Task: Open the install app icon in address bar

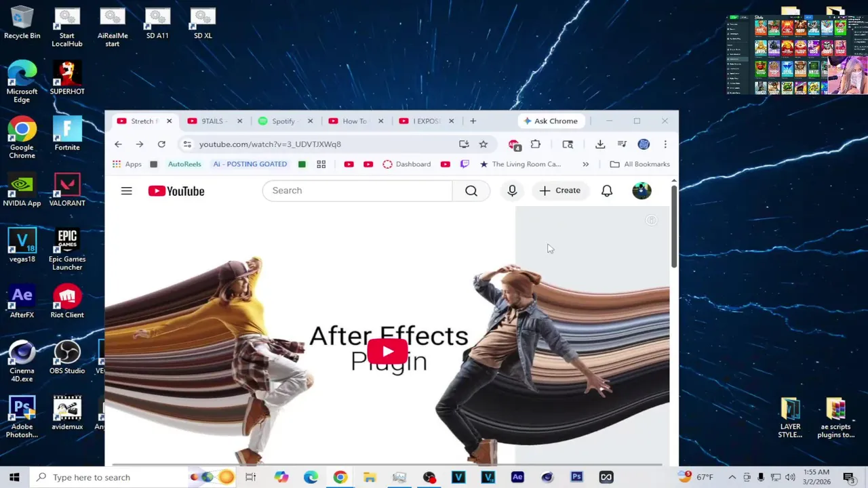Action: pos(464,144)
